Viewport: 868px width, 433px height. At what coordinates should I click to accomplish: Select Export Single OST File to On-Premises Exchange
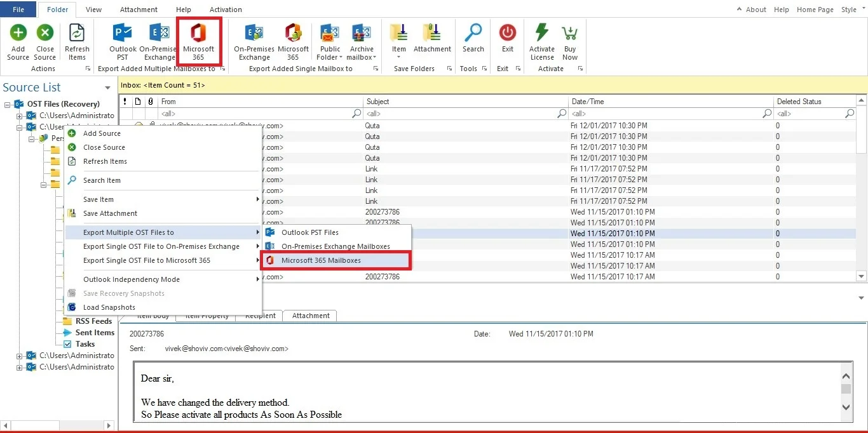[163, 246]
